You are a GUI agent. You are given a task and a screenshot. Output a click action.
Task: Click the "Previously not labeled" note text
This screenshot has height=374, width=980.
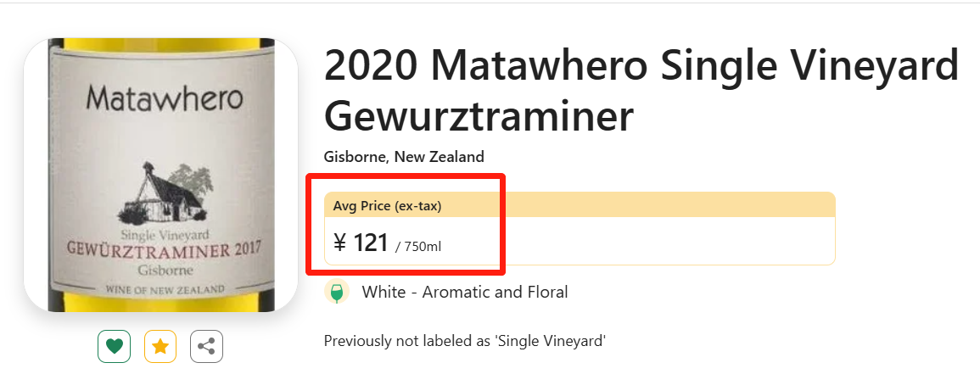(x=464, y=341)
